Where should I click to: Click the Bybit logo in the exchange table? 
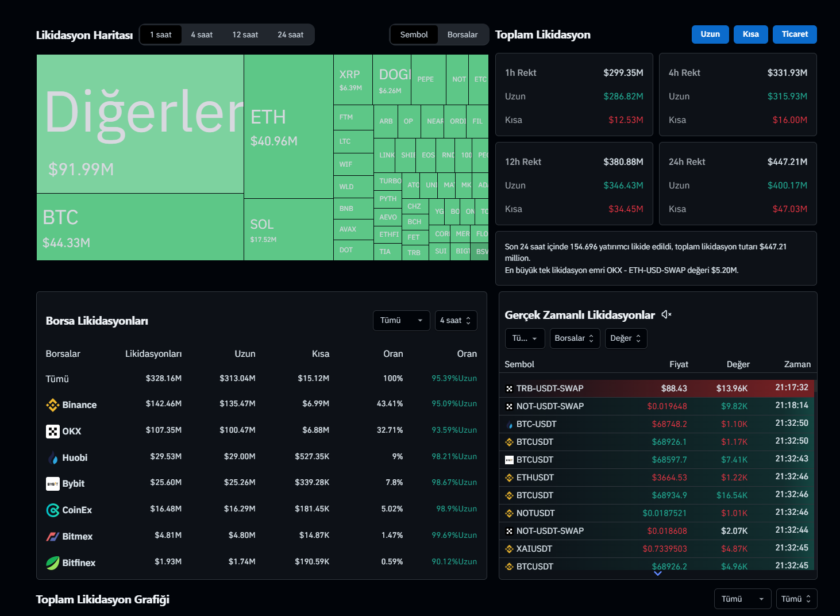tap(53, 484)
